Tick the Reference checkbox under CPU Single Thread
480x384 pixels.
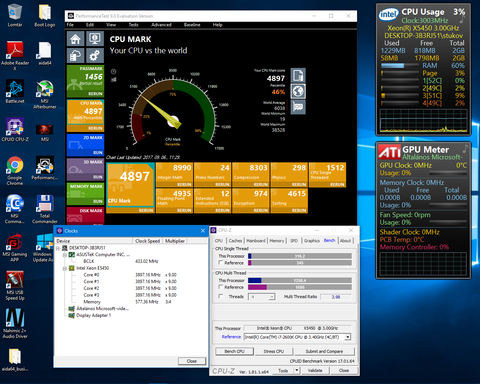click(221, 263)
